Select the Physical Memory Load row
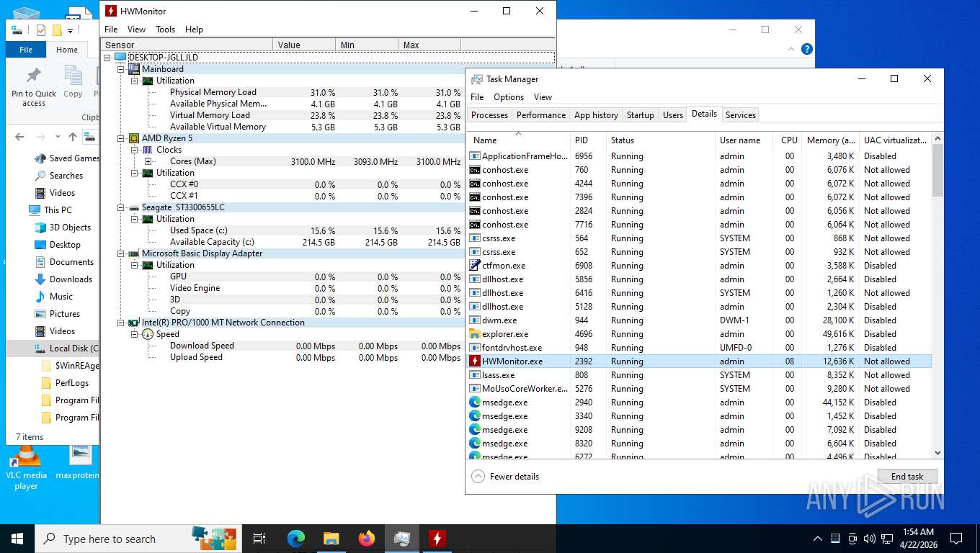This screenshot has width=980, height=553. (316, 92)
